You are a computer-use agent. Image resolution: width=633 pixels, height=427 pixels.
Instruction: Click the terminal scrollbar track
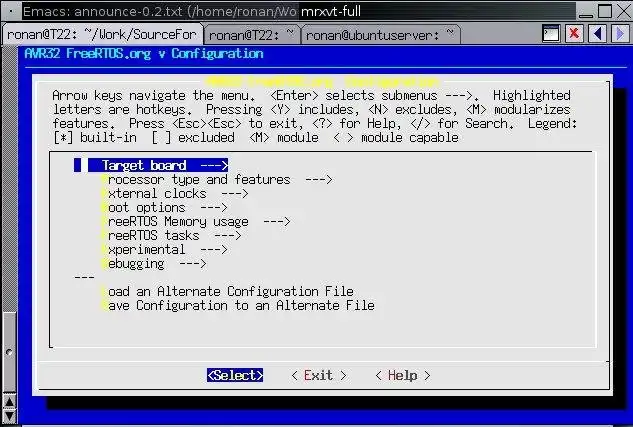point(9,178)
